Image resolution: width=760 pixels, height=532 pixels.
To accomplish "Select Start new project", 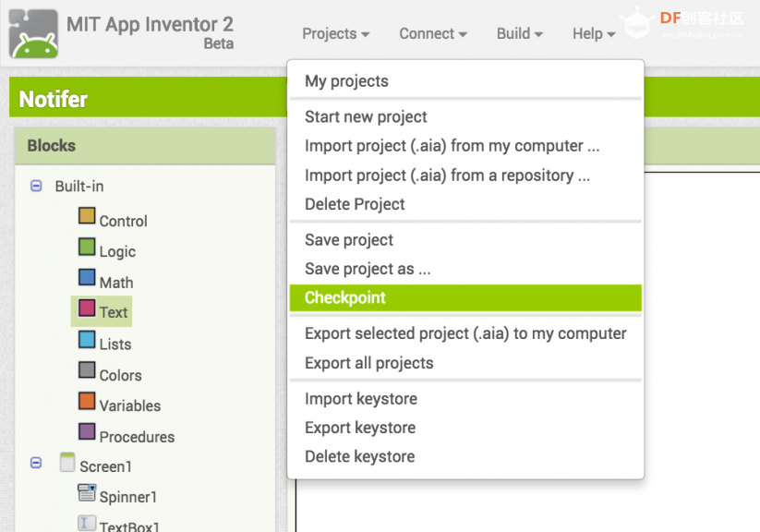I will [x=465, y=117].
